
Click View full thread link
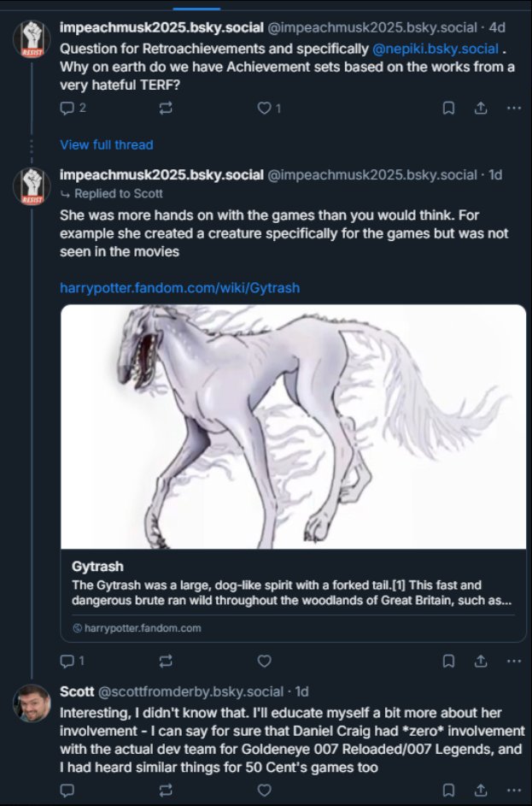coord(107,144)
